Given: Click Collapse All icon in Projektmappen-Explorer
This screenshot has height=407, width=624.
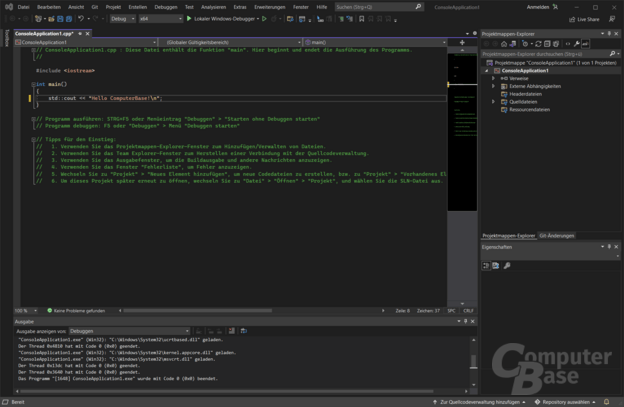Looking at the screenshot, I should coord(547,44).
